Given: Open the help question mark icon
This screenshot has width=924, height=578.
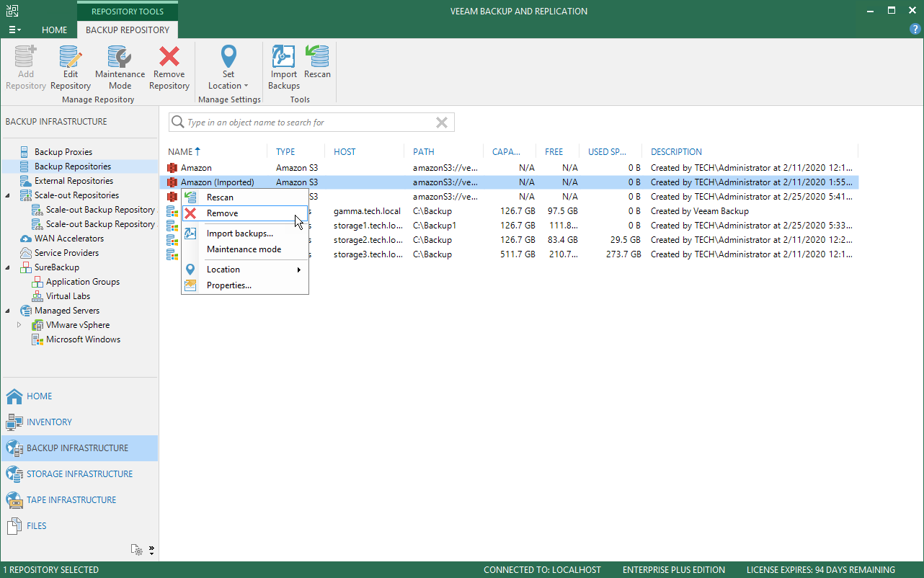Looking at the screenshot, I should [915, 30].
